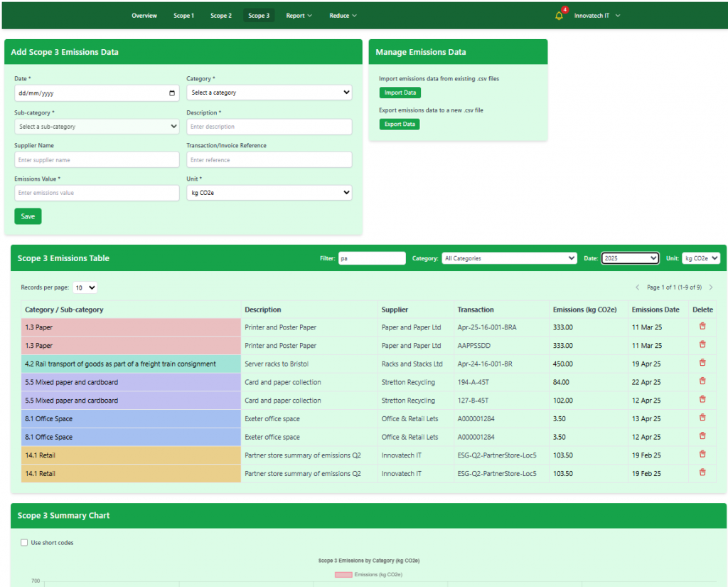Delete the Server racks to Bristol row
This screenshot has width=728, height=587.
(702, 363)
